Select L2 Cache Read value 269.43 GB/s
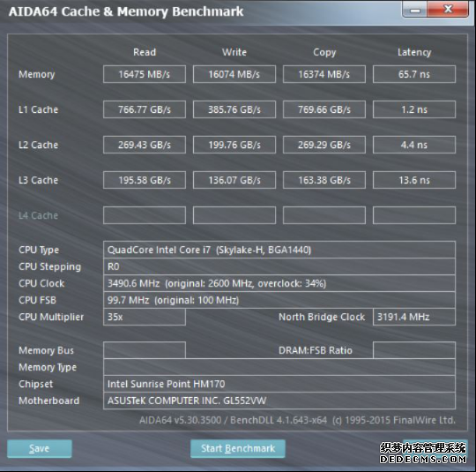476x472 pixels. coord(145,145)
